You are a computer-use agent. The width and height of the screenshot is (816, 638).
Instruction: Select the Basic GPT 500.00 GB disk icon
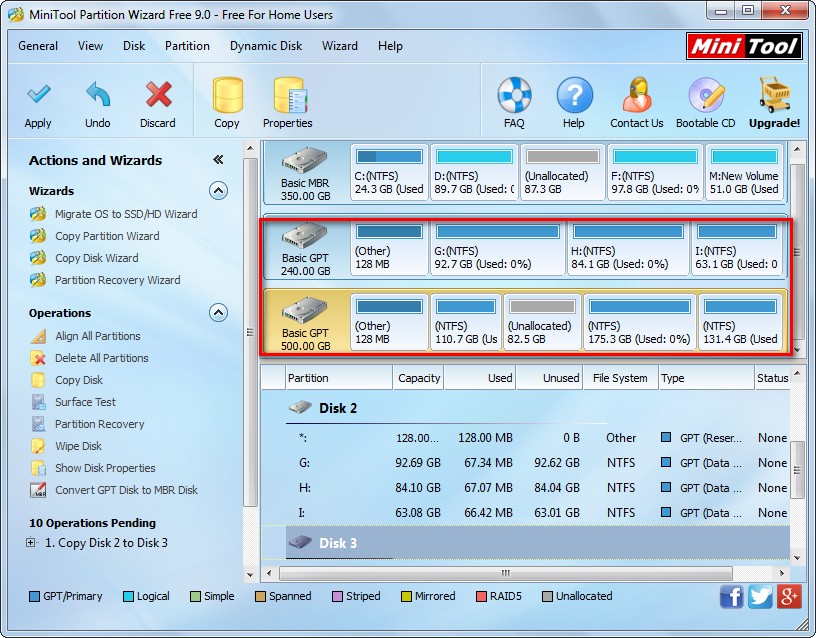tap(304, 310)
